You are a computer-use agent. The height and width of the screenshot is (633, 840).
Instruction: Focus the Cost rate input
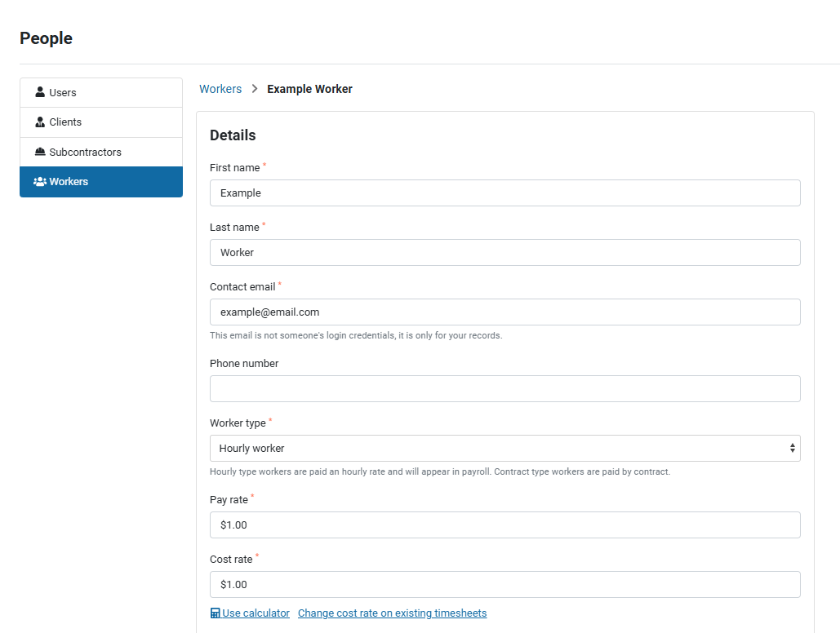504,585
